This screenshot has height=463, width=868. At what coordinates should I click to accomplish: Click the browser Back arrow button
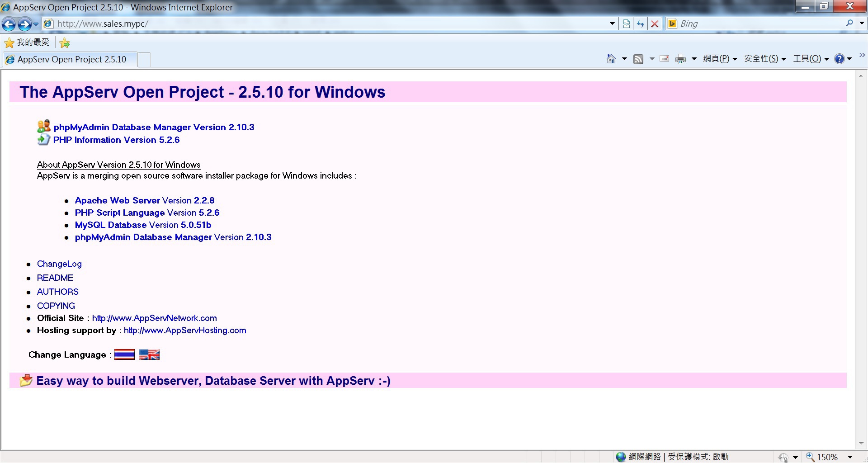click(x=9, y=24)
